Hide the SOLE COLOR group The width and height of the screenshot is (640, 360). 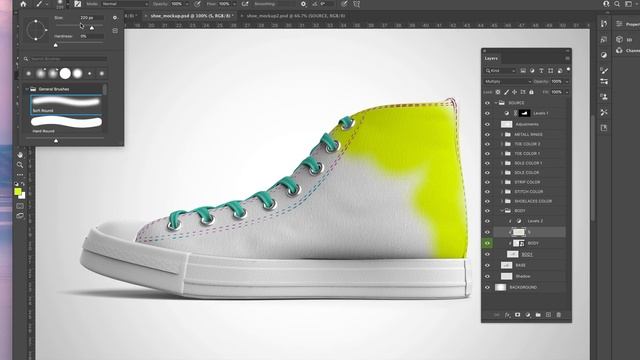[x=487, y=173]
